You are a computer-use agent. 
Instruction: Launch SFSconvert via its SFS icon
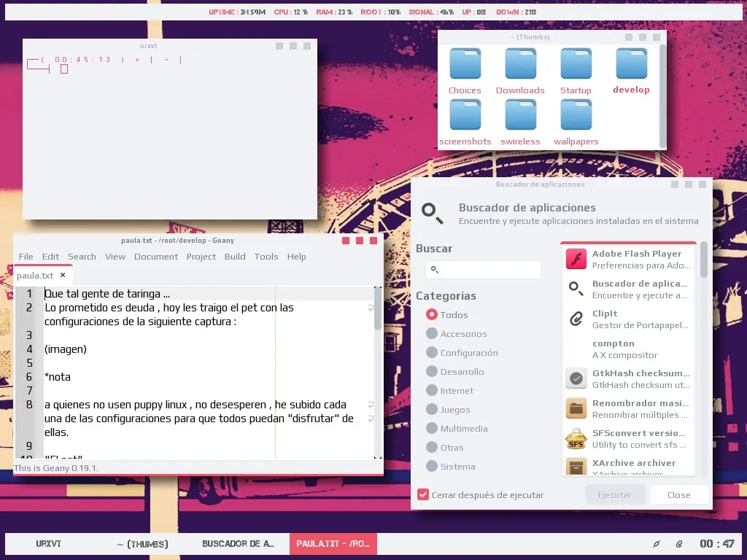point(576,438)
